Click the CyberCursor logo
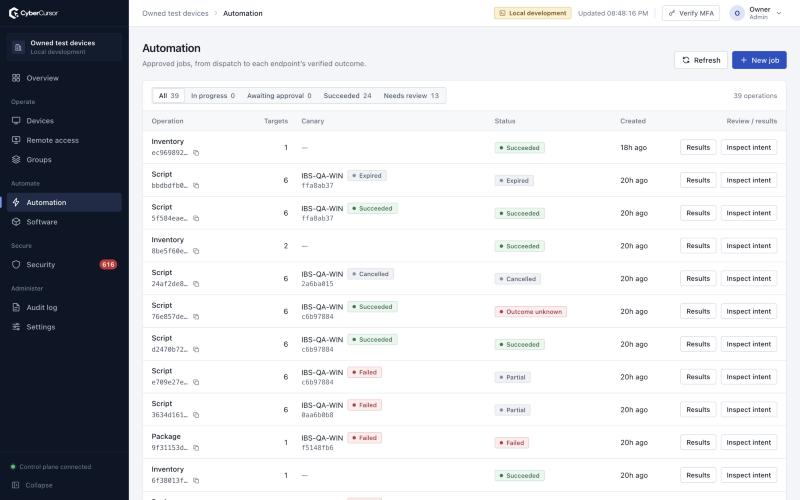 coord(33,13)
